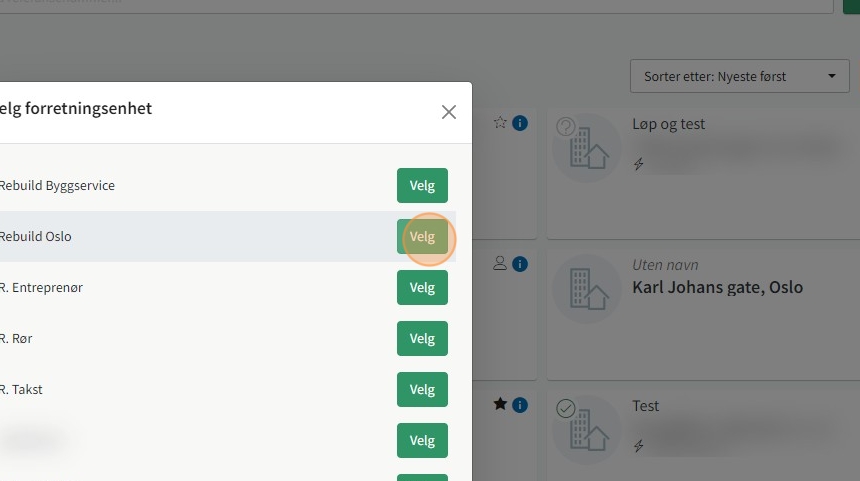
Task: Click Velg for R. Entreprenør
Action: pos(422,287)
